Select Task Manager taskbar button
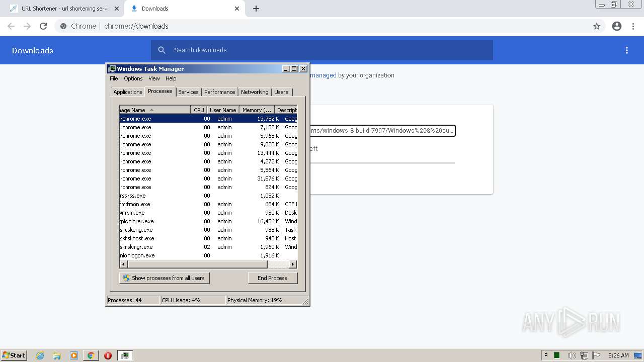 [125, 355]
